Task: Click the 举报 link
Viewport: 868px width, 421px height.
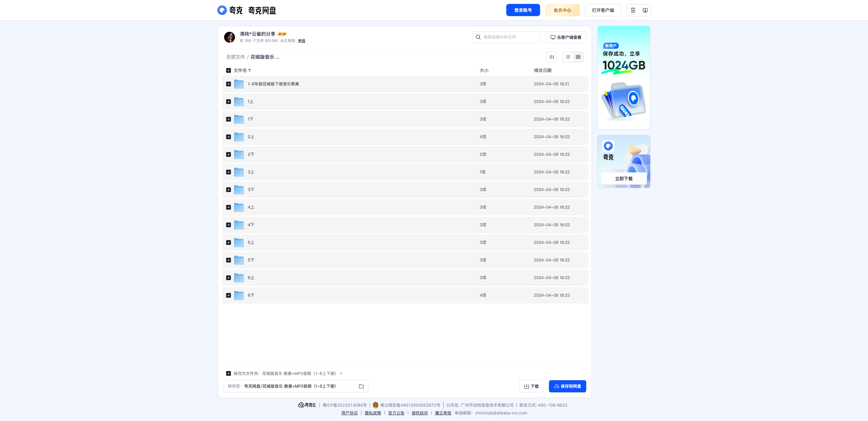Action: point(302,41)
